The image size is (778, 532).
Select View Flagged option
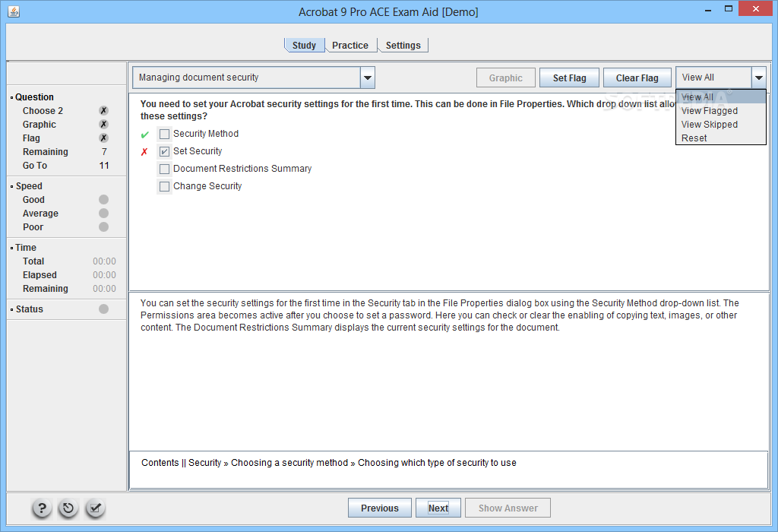click(x=721, y=111)
